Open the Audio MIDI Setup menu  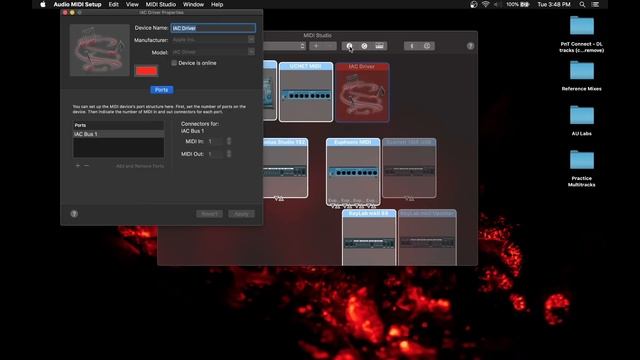pos(77,4)
